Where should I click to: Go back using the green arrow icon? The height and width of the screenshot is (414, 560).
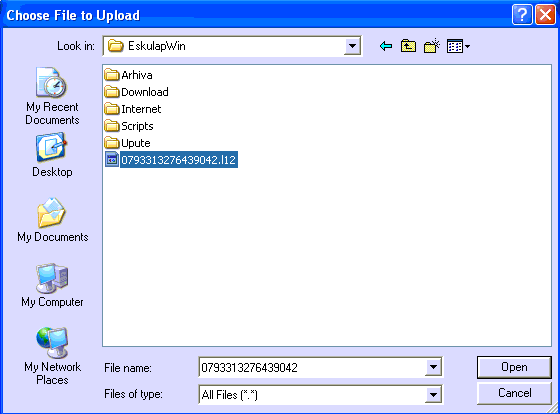(x=386, y=46)
